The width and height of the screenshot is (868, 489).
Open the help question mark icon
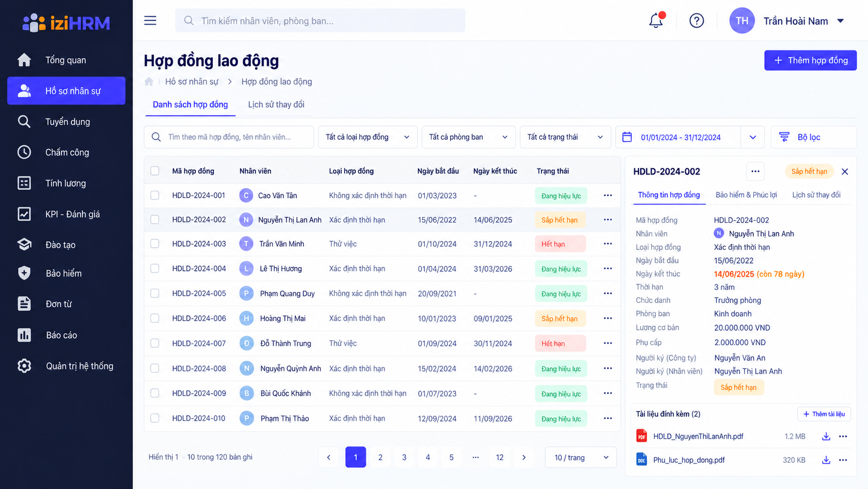point(697,21)
